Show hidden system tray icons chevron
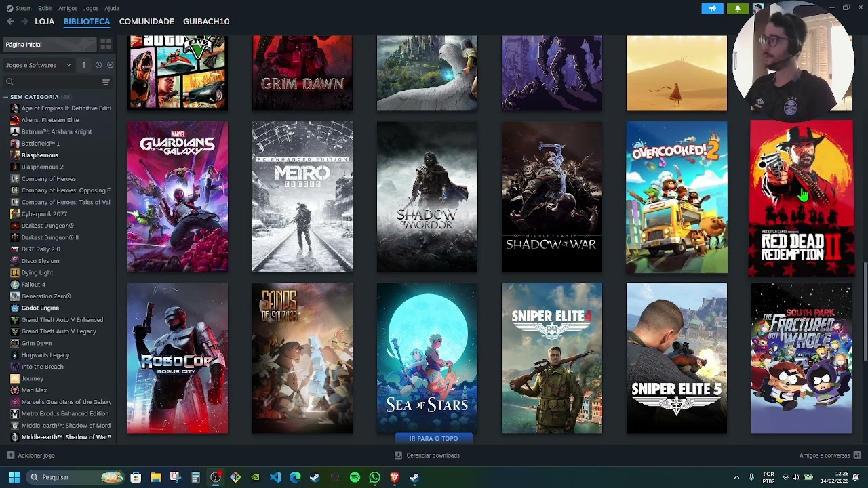The image size is (868, 488). click(736, 477)
